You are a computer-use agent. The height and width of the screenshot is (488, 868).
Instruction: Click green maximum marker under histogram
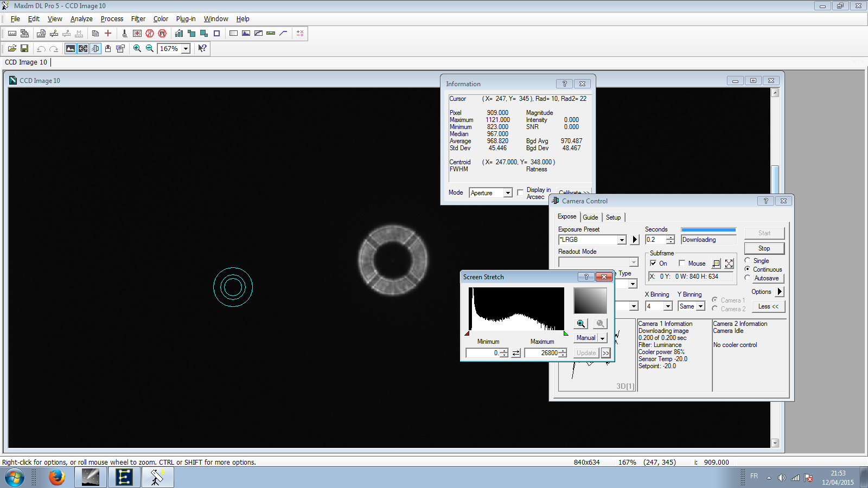tap(566, 333)
